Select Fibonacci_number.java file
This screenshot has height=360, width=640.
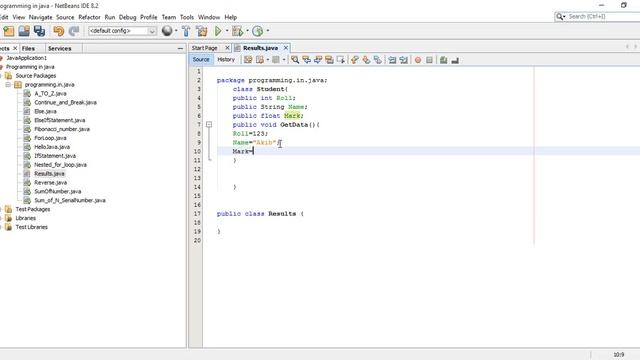(x=62, y=129)
